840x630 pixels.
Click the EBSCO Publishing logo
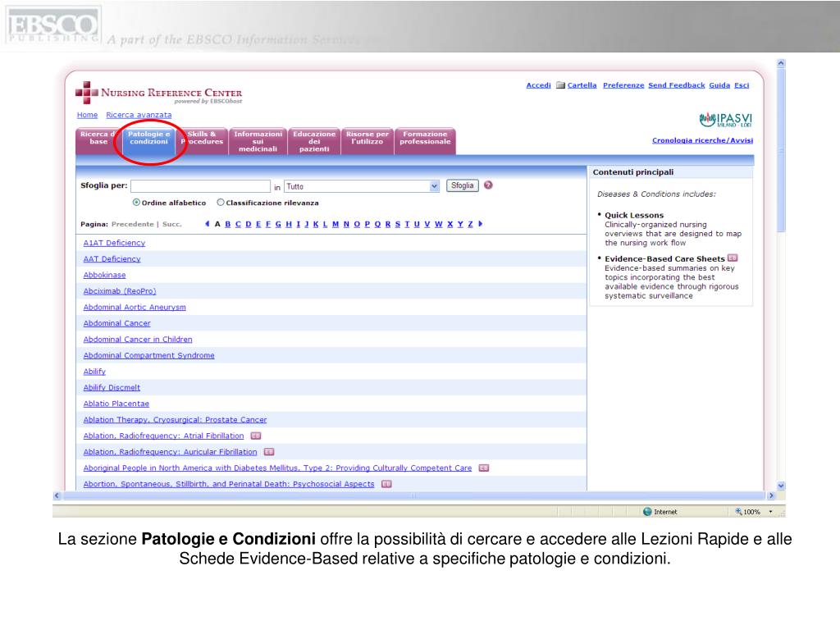coord(52,25)
